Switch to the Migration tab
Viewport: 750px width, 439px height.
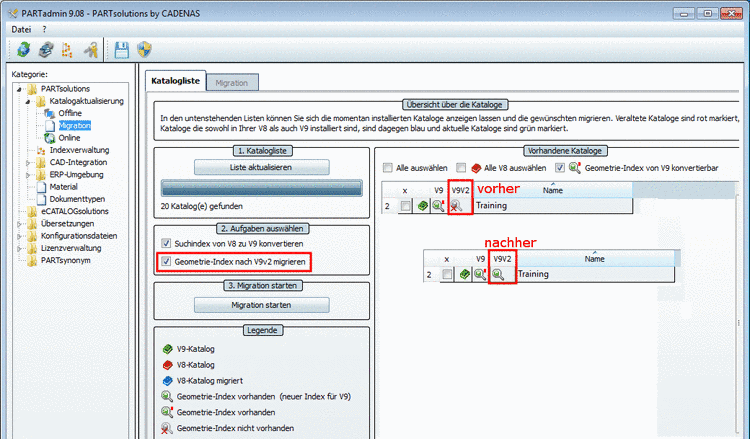click(x=232, y=83)
